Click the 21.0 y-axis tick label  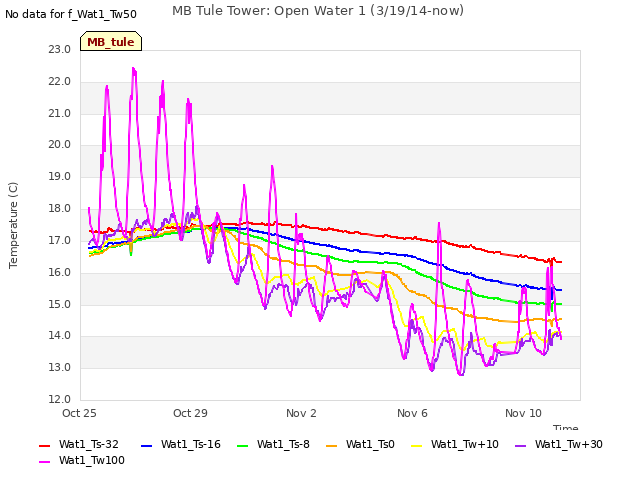coord(60,113)
